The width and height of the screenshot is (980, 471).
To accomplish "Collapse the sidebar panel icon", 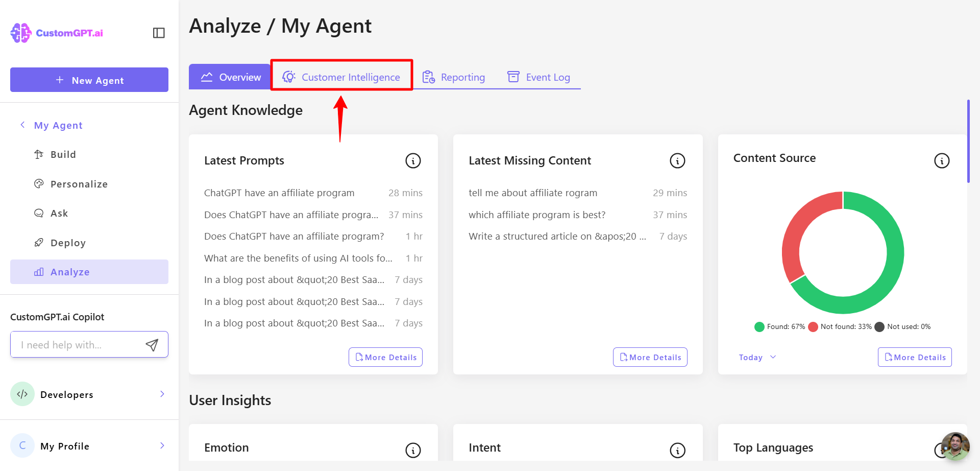I will click(159, 33).
